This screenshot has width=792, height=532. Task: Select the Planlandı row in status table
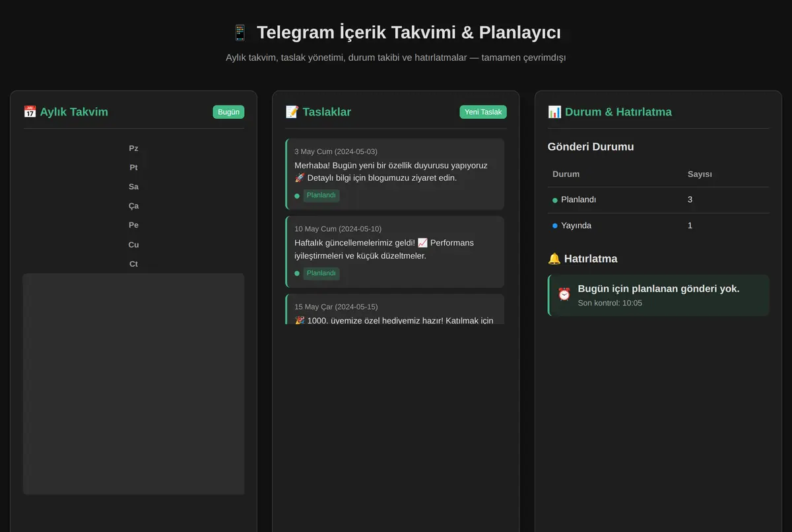[x=658, y=200]
